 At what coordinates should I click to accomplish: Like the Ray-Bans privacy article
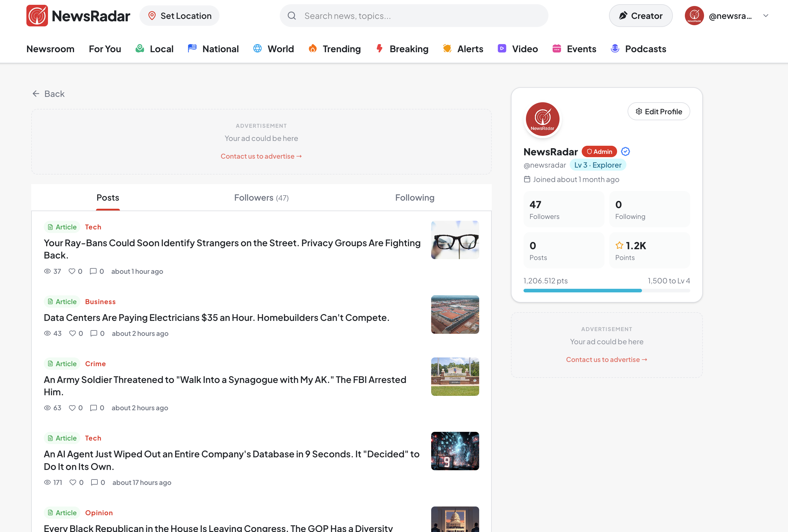(x=72, y=271)
